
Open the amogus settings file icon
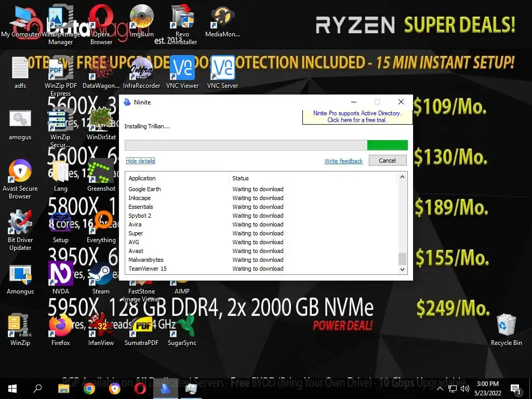20,125
